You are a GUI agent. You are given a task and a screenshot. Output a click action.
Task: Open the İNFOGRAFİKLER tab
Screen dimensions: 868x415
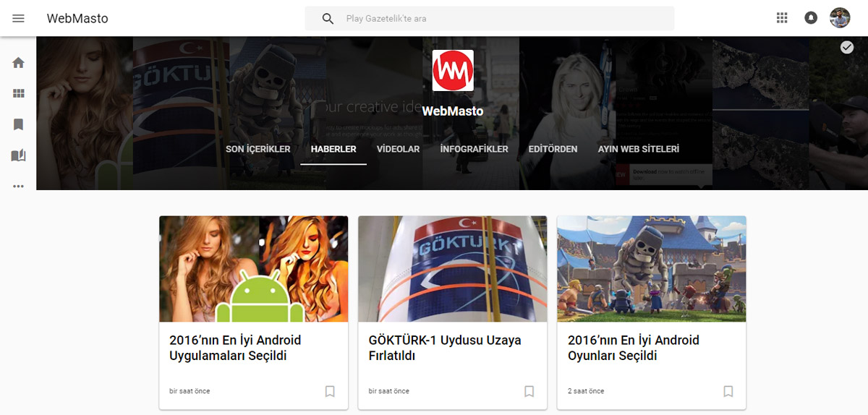point(474,150)
